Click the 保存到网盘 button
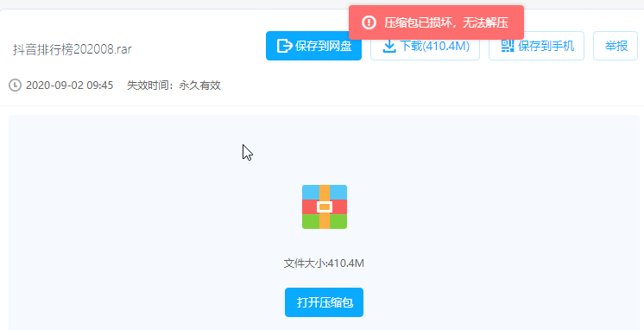This screenshot has width=644, height=330. 313,46
